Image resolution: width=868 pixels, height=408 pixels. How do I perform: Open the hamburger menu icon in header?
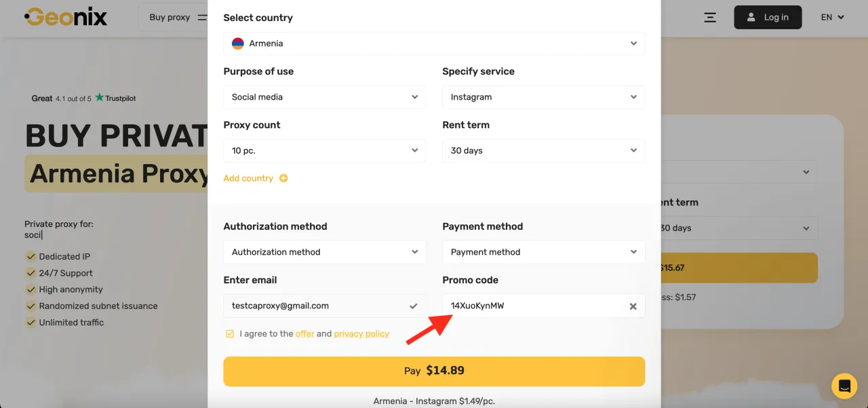(x=710, y=18)
